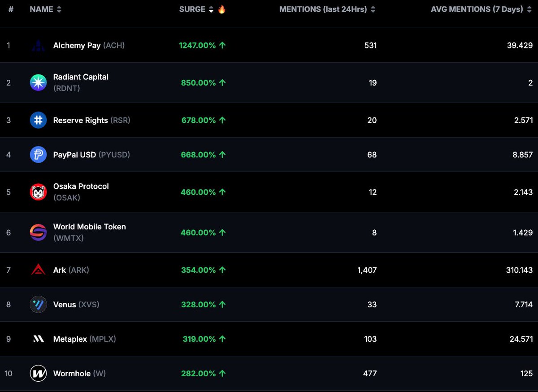
Task: Open the Venus (XVS) name
Action: coord(76,305)
